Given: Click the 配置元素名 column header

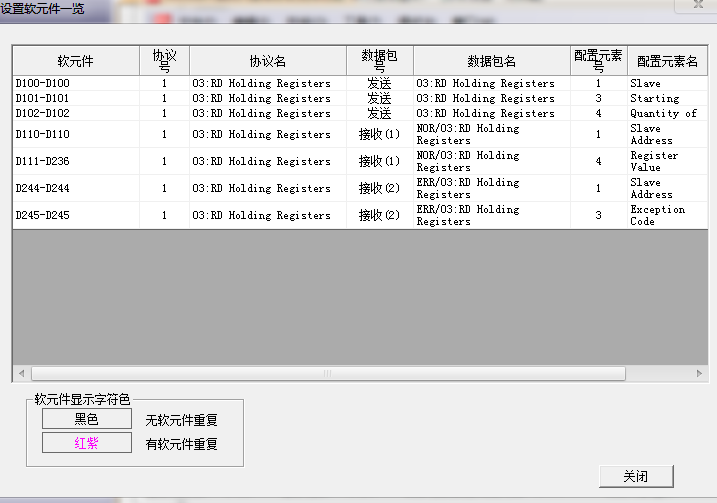Looking at the screenshot, I should [x=667, y=61].
